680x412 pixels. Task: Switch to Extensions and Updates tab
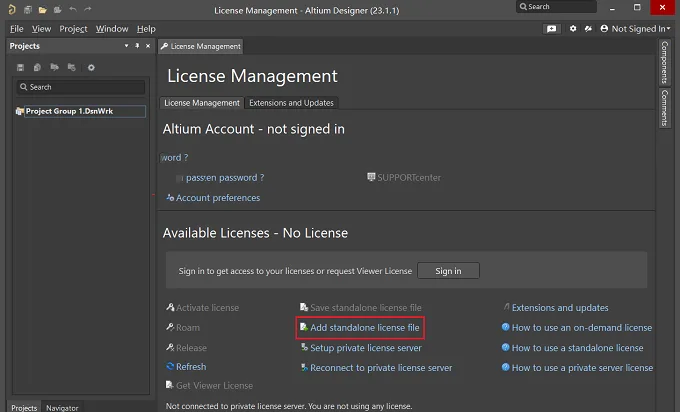(x=291, y=103)
